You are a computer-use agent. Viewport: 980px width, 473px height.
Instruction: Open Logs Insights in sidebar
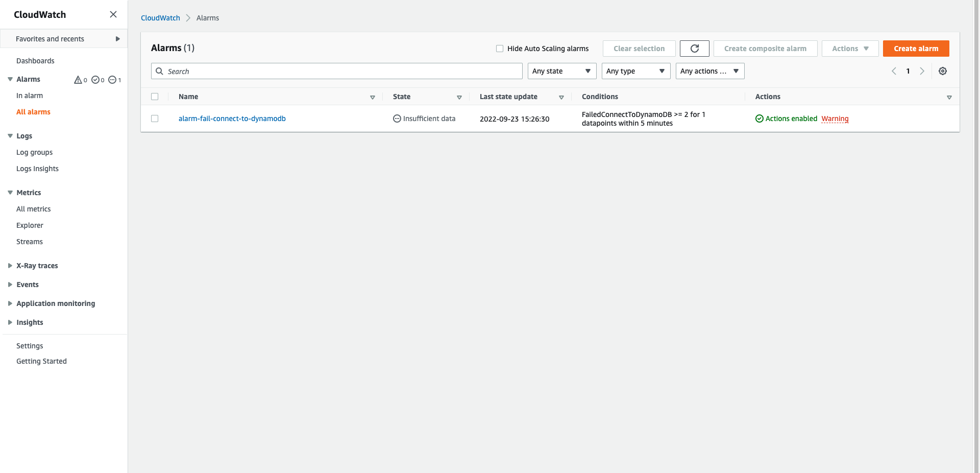click(x=37, y=169)
